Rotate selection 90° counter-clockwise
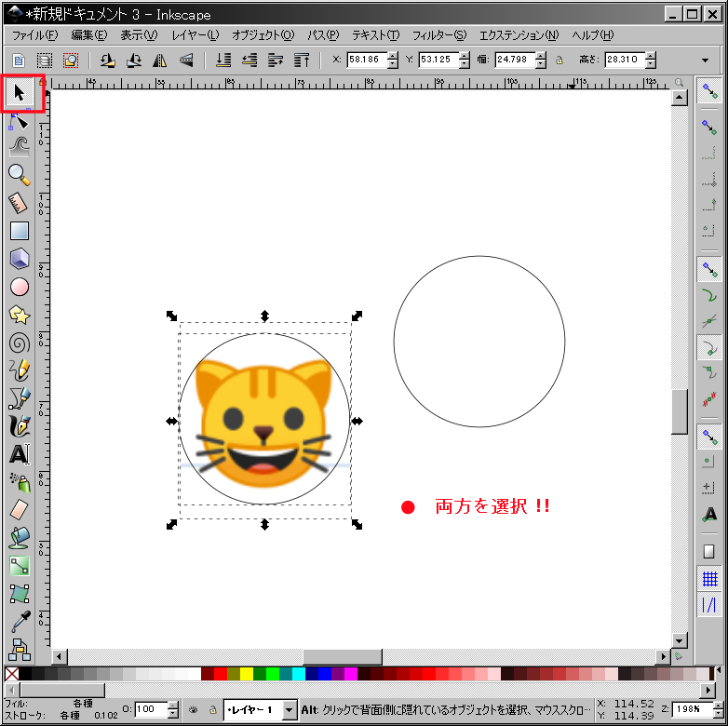 (x=108, y=60)
